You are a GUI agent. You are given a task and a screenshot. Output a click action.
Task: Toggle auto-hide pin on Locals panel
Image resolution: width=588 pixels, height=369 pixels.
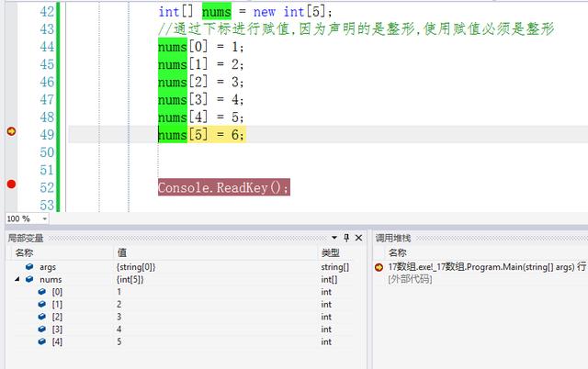tap(346, 238)
